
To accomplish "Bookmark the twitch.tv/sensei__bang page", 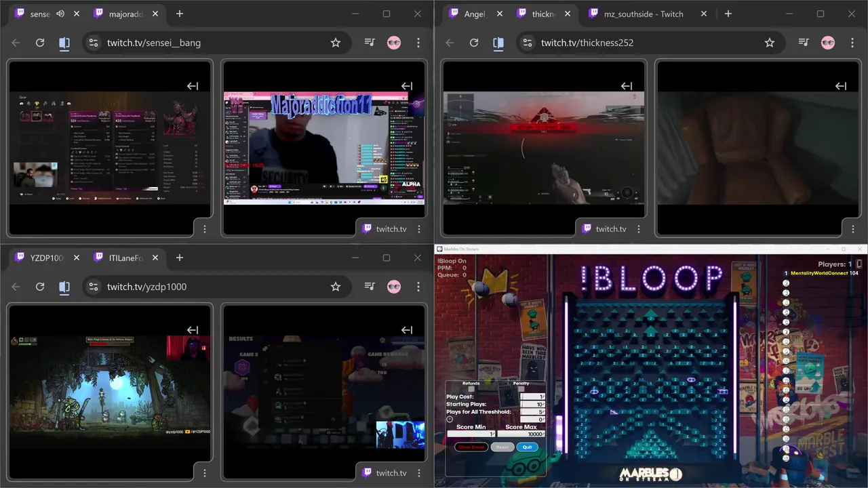I will [x=336, y=43].
